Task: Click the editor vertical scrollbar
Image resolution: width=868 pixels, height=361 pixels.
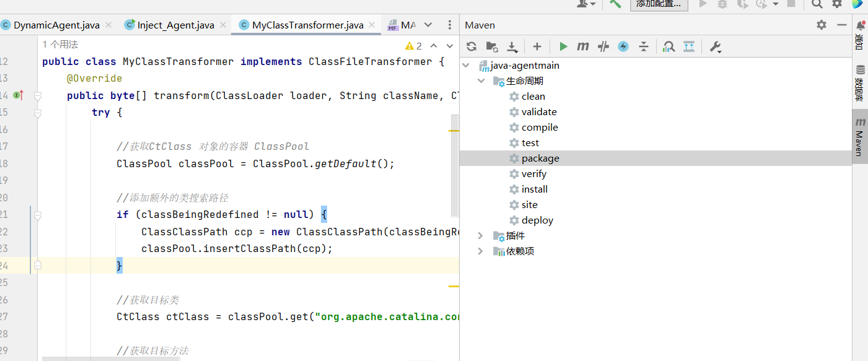Action: pos(455,166)
